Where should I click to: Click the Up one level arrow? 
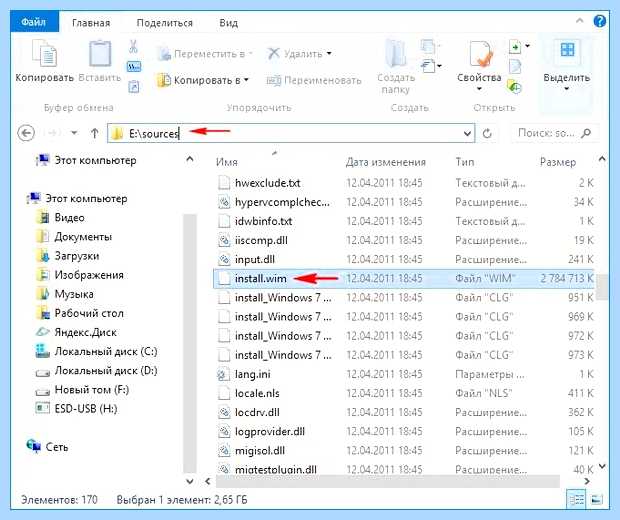94,133
